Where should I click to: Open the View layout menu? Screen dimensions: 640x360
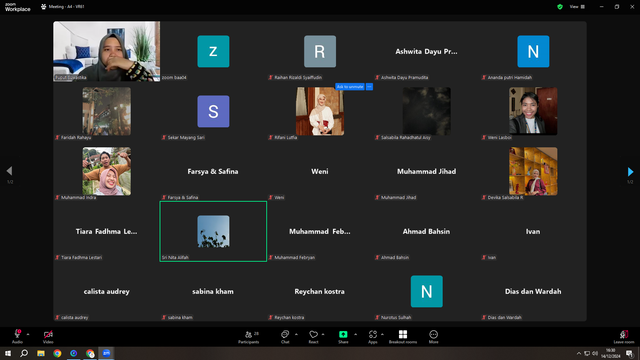coord(577,7)
